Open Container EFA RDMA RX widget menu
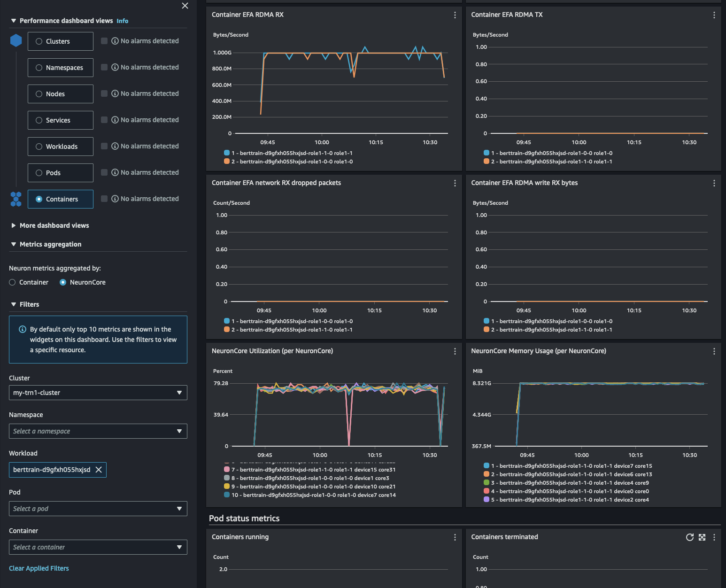This screenshot has width=726, height=588. 455,15
